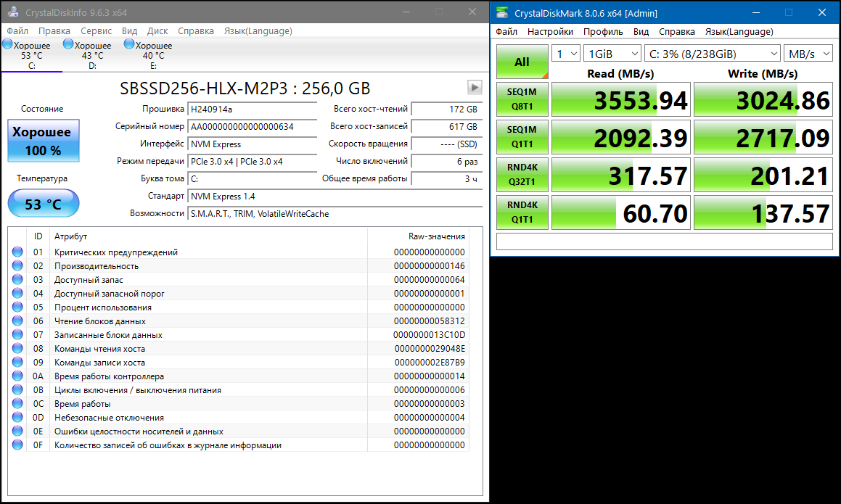Open Сервис menu in CrystalDiskInfo
This screenshot has height=504, width=841.
tap(96, 31)
